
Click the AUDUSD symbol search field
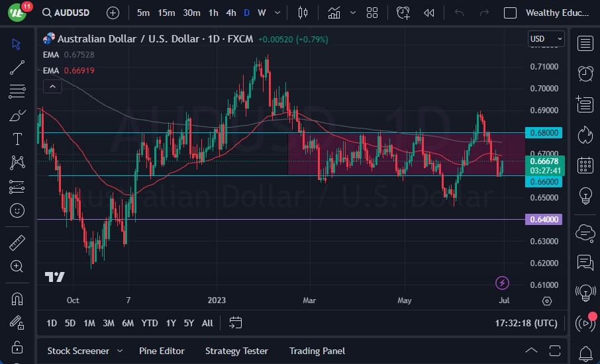[x=67, y=13]
